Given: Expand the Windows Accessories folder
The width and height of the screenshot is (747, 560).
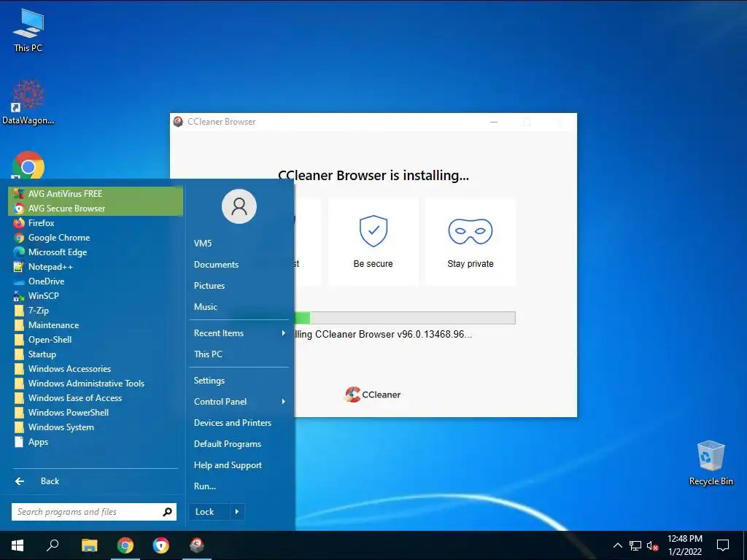Looking at the screenshot, I should point(96,369).
